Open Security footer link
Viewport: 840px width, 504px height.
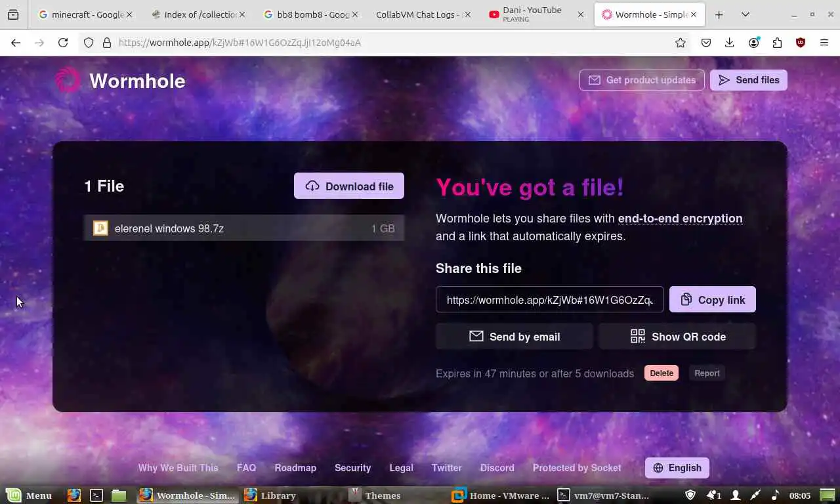(x=353, y=468)
